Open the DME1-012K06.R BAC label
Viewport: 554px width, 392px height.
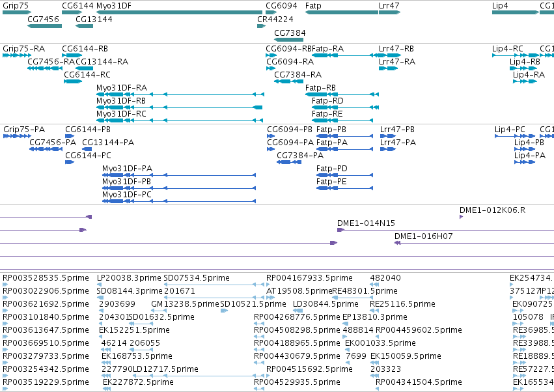coord(493,210)
